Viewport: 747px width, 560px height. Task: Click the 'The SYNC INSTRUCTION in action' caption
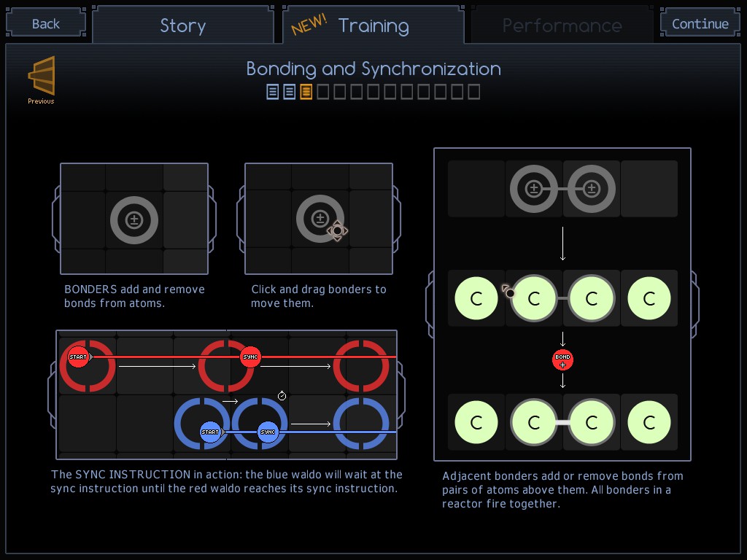[x=226, y=481]
